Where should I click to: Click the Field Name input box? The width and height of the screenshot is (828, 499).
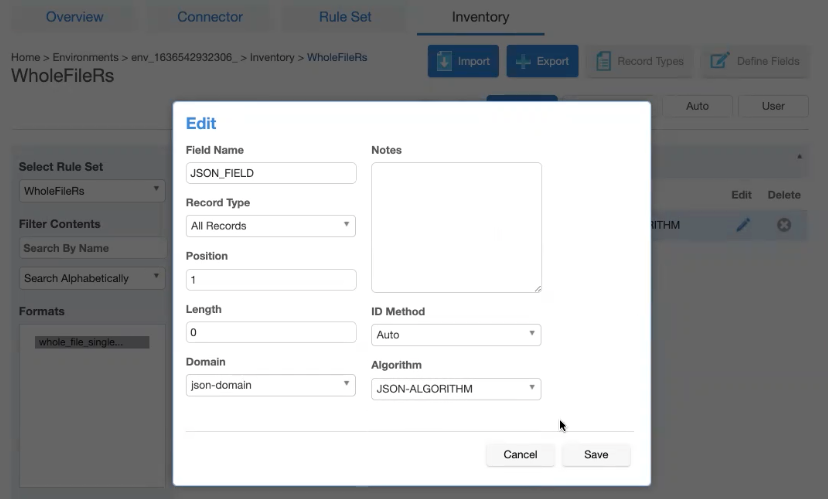point(270,173)
